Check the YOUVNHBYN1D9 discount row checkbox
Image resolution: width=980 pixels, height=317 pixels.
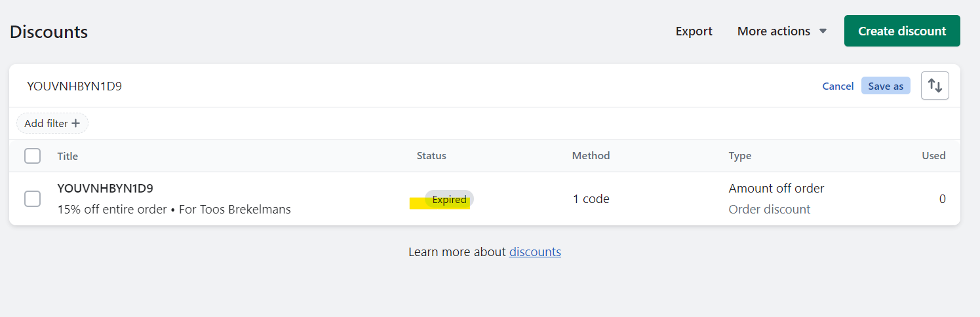coord(32,198)
